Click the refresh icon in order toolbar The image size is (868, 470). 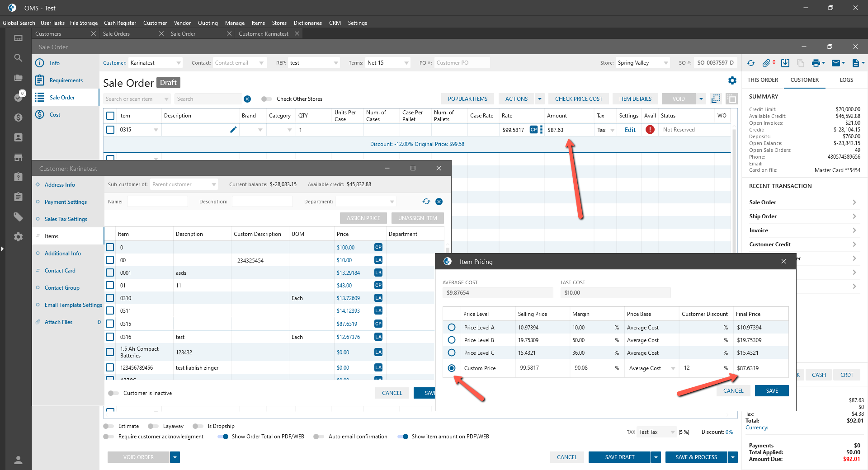pos(751,63)
